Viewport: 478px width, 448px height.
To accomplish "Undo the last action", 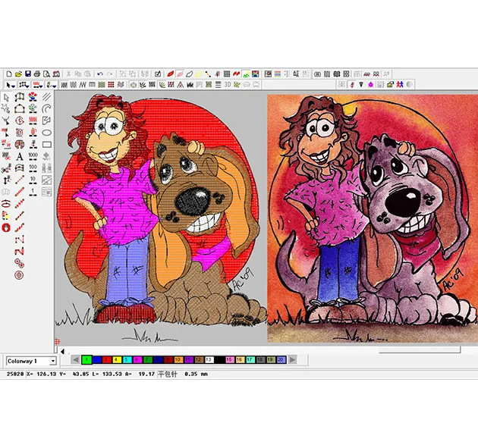I will pos(99,74).
